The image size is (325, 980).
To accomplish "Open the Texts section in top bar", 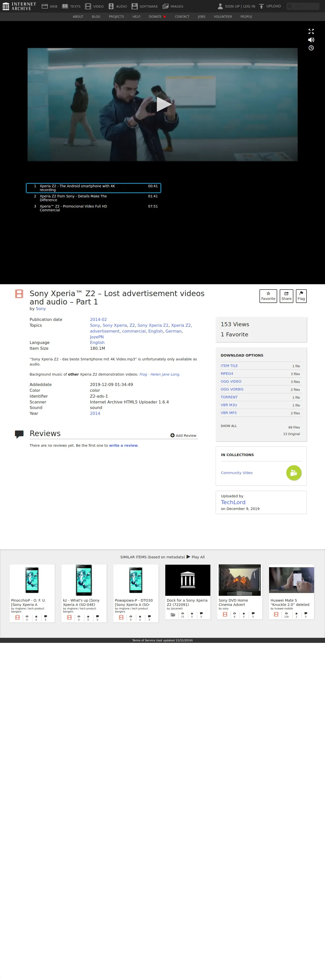I will coord(71,7).
